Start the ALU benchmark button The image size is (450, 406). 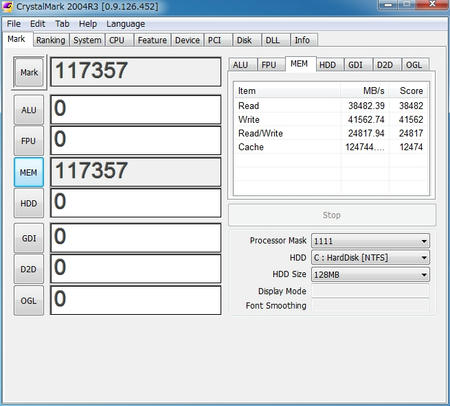point(29,110)
